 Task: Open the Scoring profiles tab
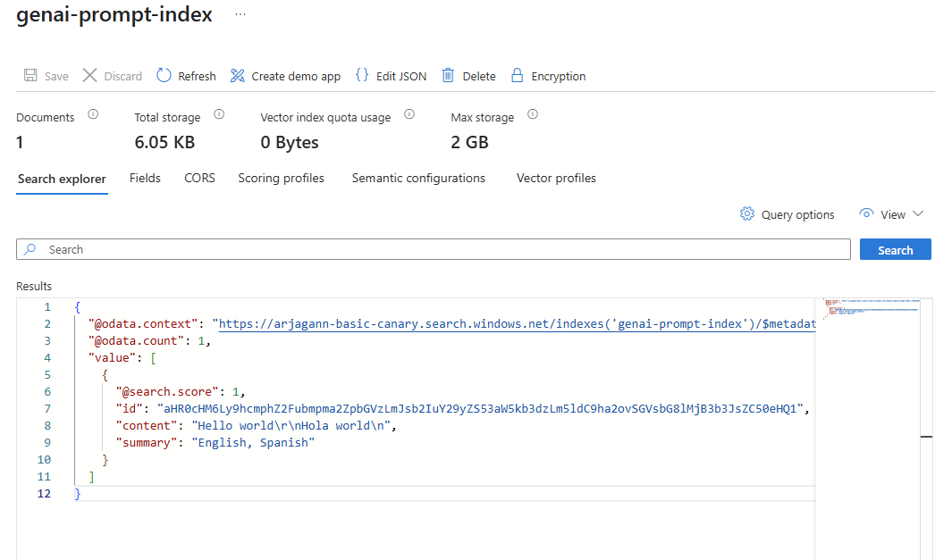click(281, 178)
